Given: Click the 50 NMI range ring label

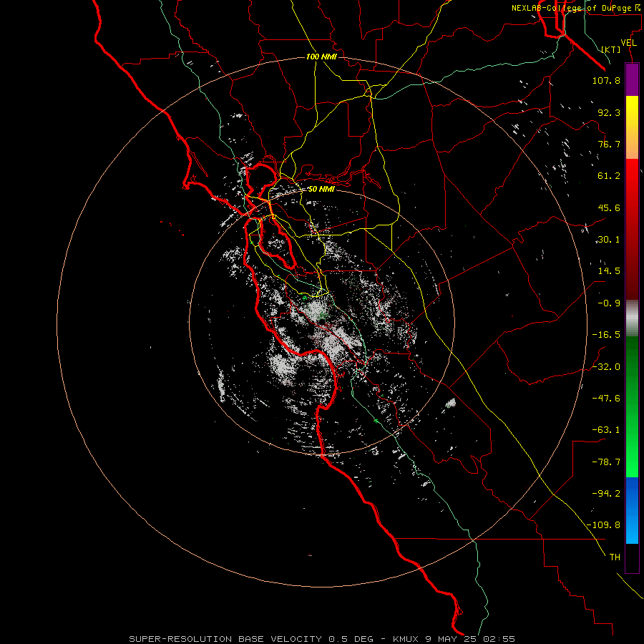Looking at the screenshot, I should coord(321,189).
